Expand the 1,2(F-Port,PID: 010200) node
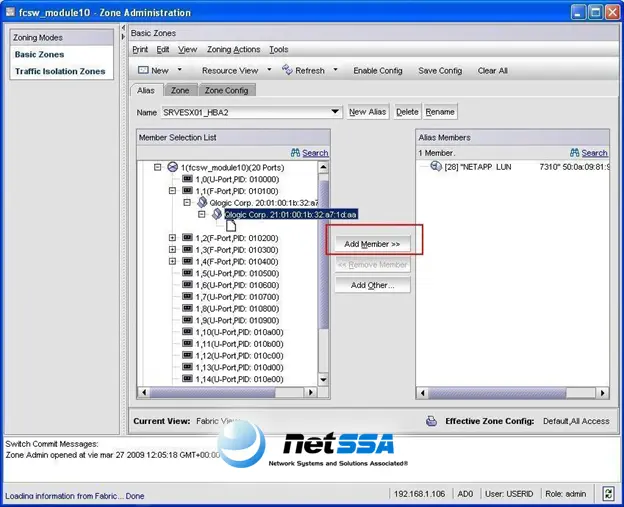 [x=172, y=238]
